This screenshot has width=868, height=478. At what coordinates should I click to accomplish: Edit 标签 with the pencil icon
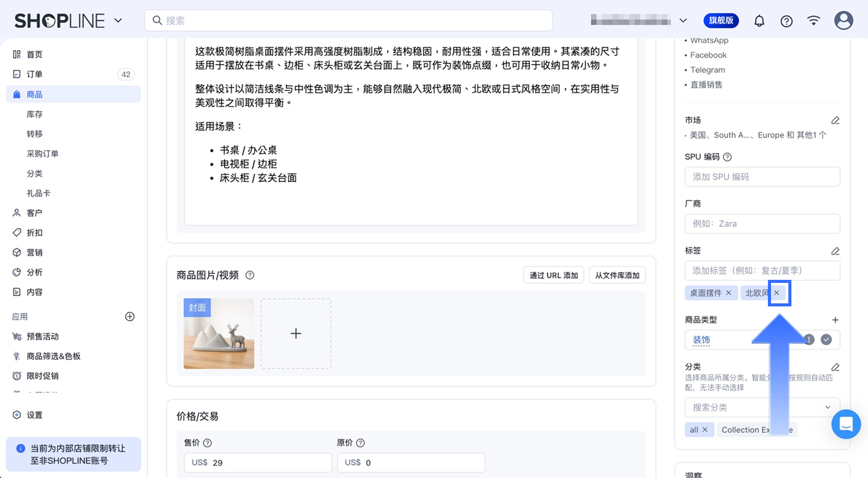835,251
